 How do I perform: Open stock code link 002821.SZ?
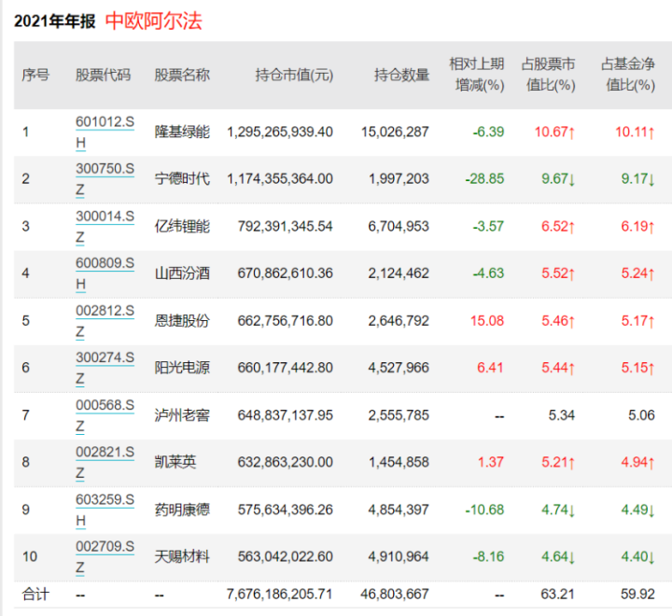[x=105, y=462]
